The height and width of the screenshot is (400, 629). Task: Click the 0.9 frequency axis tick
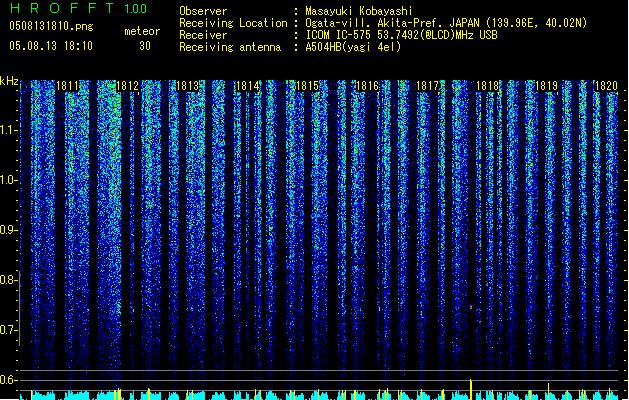tap(8, 230)
